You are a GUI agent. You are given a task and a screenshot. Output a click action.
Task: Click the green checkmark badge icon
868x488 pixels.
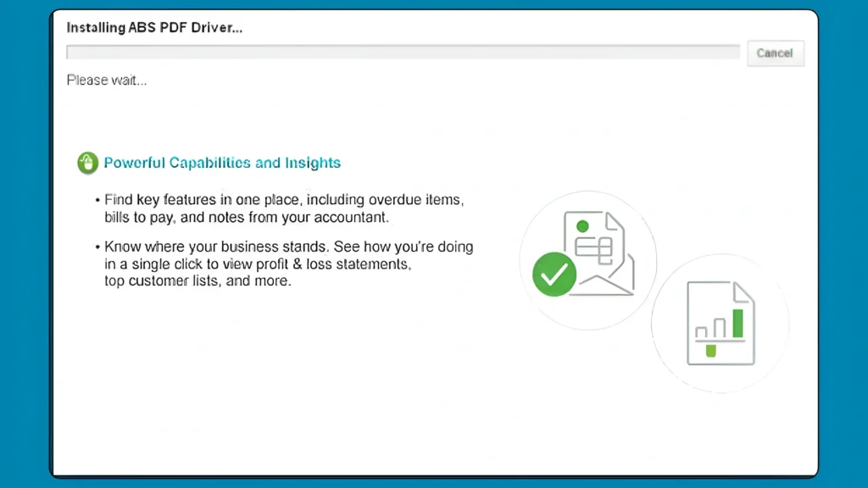(x=554, y=274)
